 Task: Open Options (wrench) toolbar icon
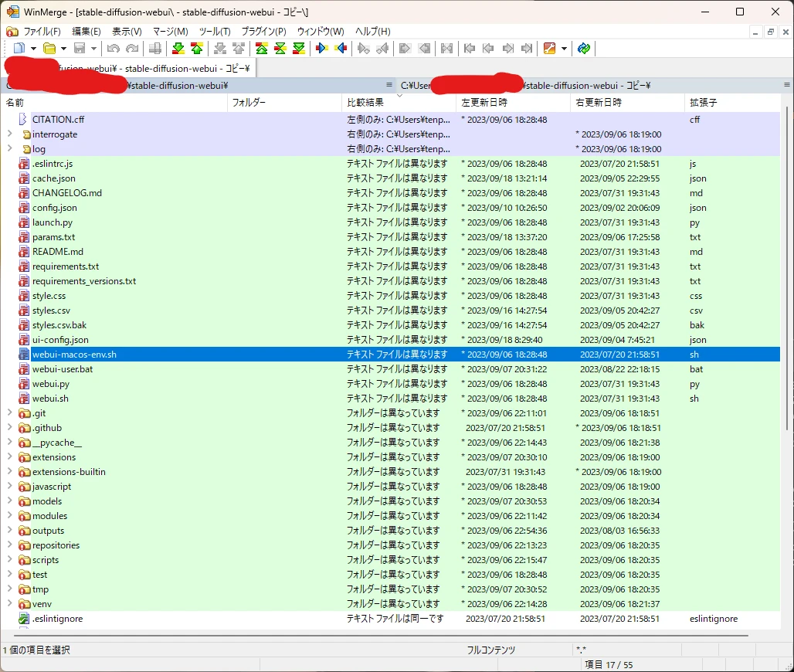click(549, 49)
